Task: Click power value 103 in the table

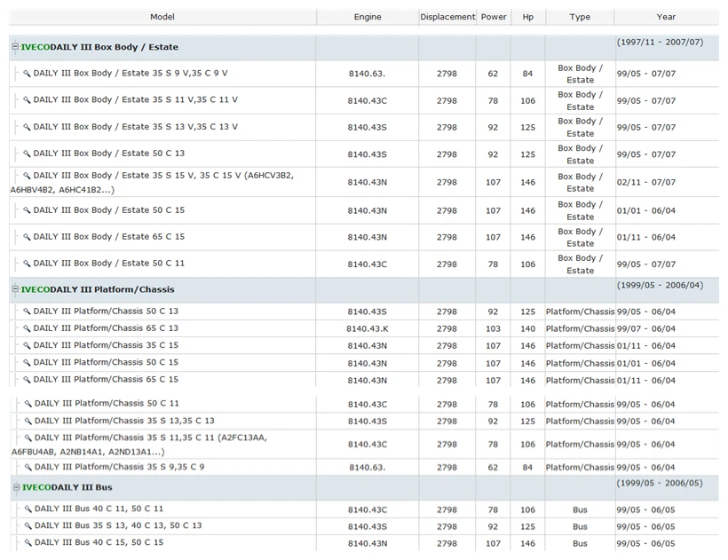Action: [x=493, y=329]
